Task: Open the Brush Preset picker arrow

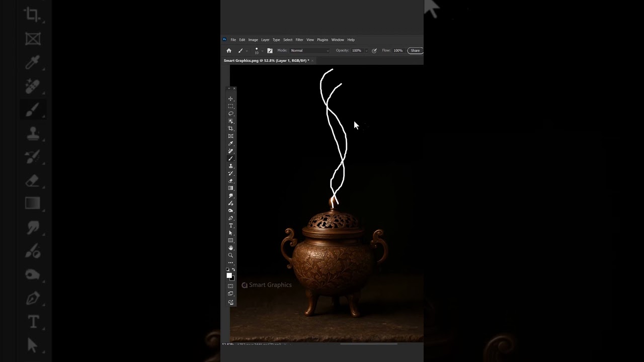Action: click(262, 51)
